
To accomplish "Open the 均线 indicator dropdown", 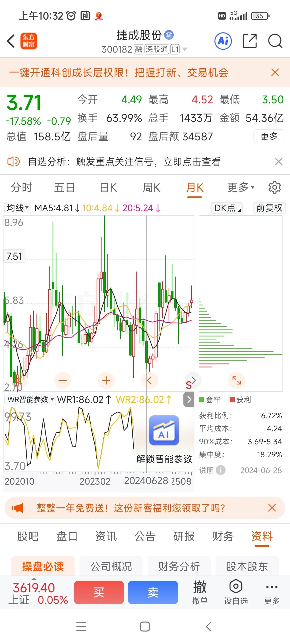I will click(x=17, y=208).
